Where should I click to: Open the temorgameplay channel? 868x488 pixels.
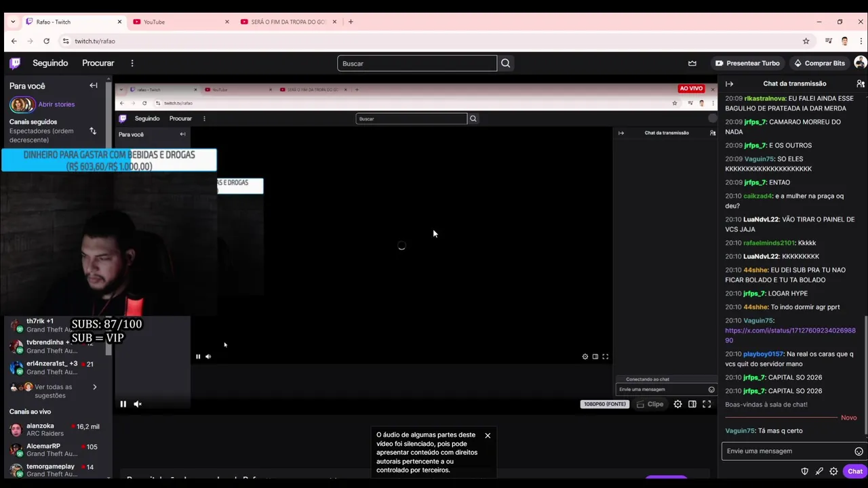[x=54, y=470]
